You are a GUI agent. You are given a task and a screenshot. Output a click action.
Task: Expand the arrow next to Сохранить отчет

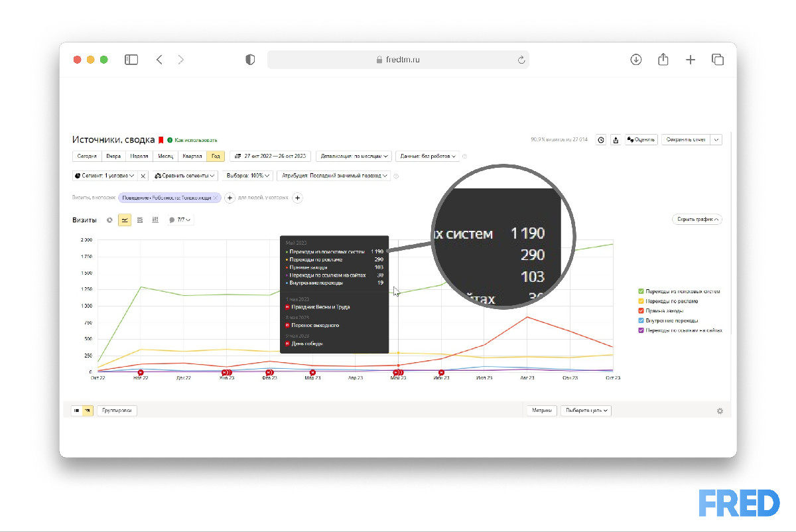(x=716, y=140)
